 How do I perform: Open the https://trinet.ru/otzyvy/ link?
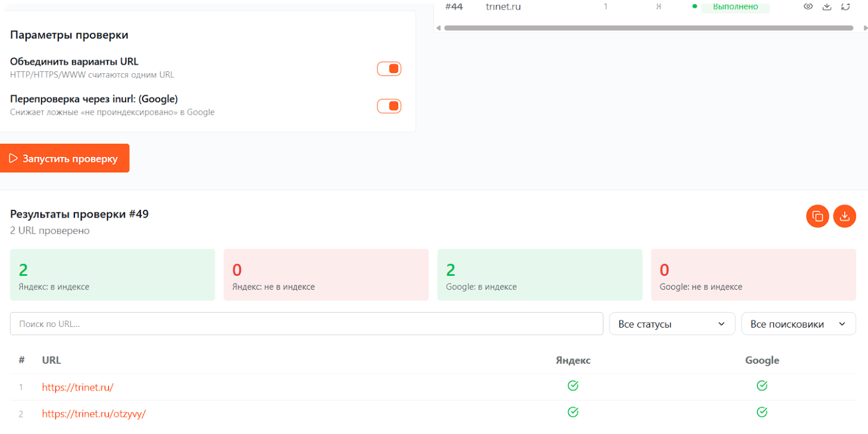94,414
